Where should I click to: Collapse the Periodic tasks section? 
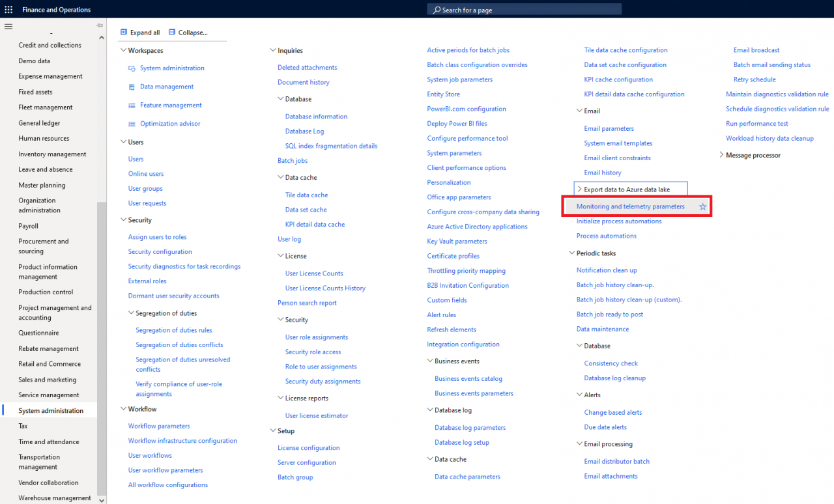pos(571,253)
